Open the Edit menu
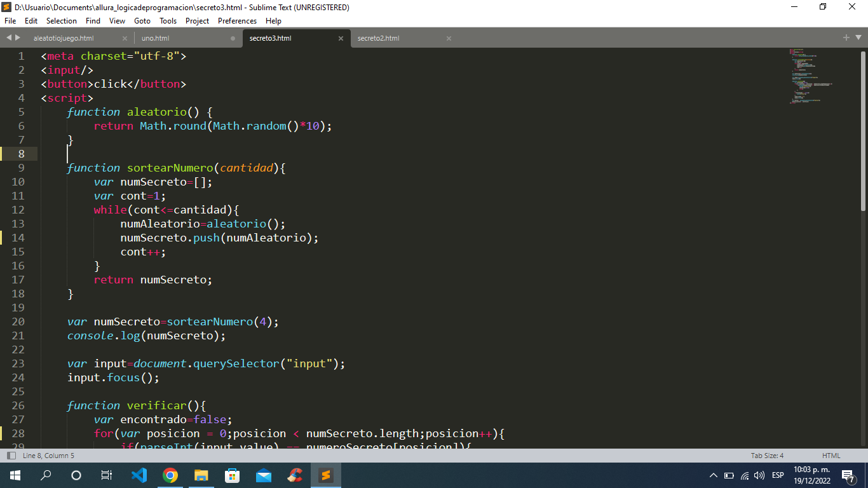Image resolution: width=868 pixels, height=488 pixels. click(31, 21)
